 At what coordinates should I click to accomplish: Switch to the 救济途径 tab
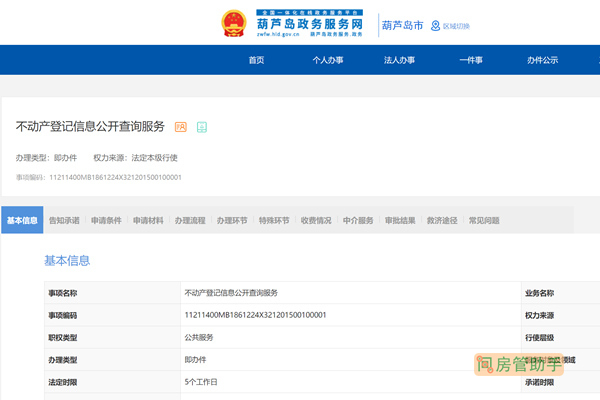coord(442,220)
